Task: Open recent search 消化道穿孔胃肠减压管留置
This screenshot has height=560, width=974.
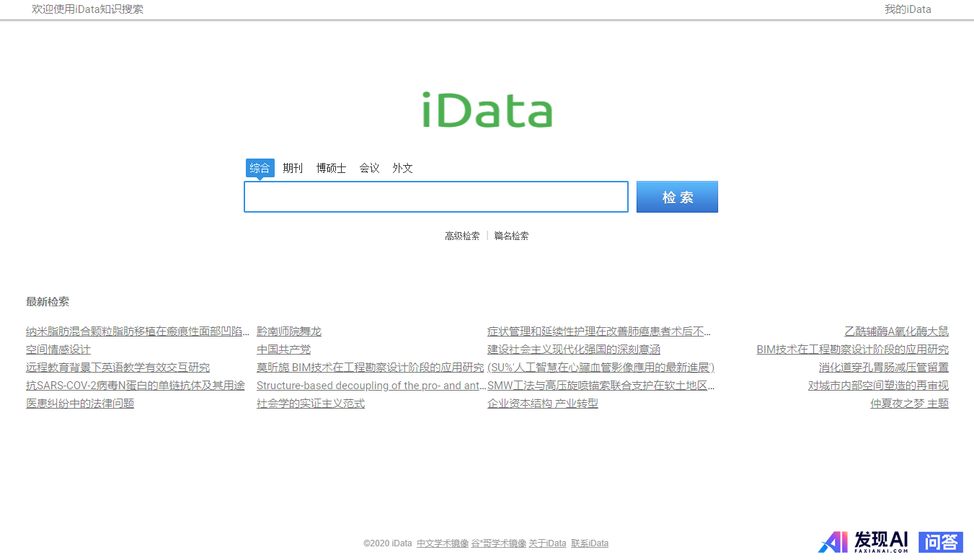Action: (884, 368)
